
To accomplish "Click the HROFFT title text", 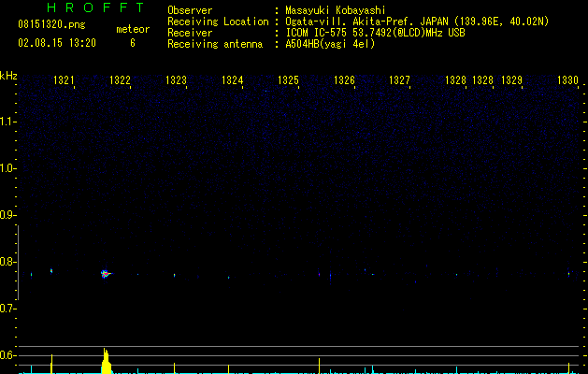I will tap(95, 7).
